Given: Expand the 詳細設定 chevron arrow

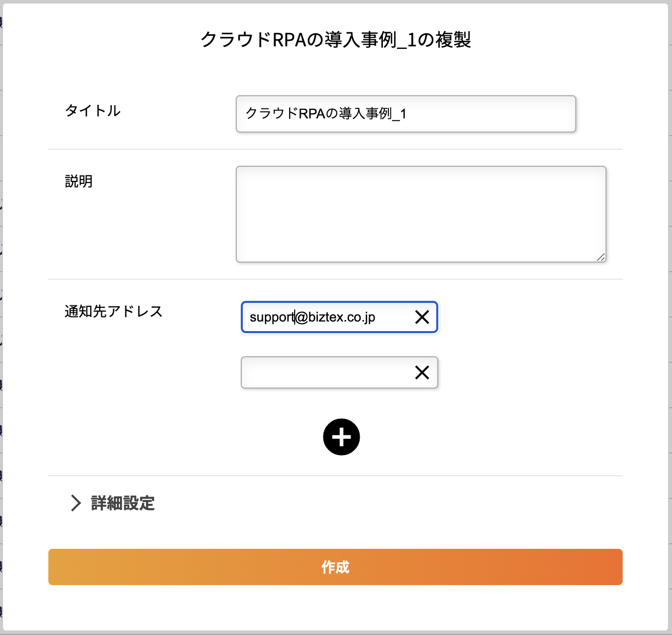Looking at the screenshot, I should pos(76,503).
